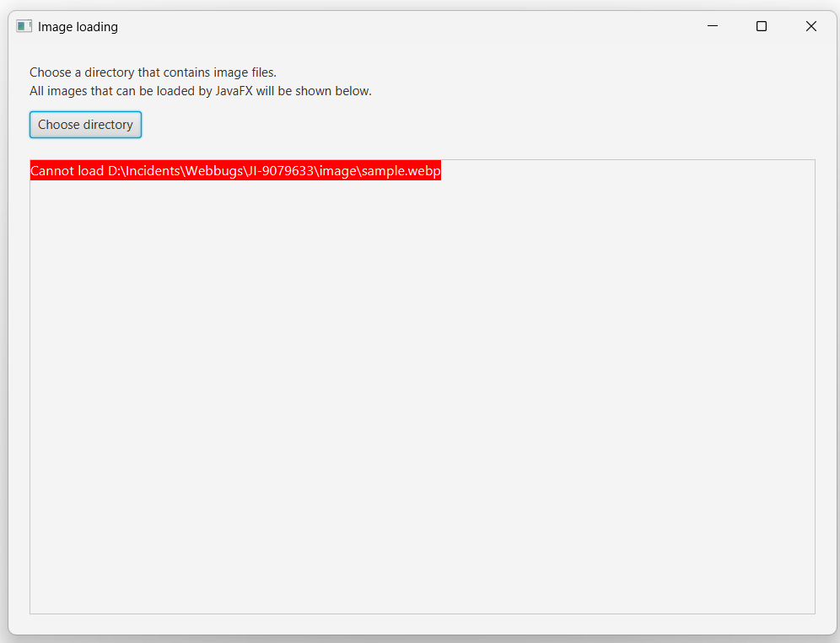The image size is (840, 643).
Task: Click the 'Image loading' window title text
Action: pyautogui.click(x=78, y=27)
